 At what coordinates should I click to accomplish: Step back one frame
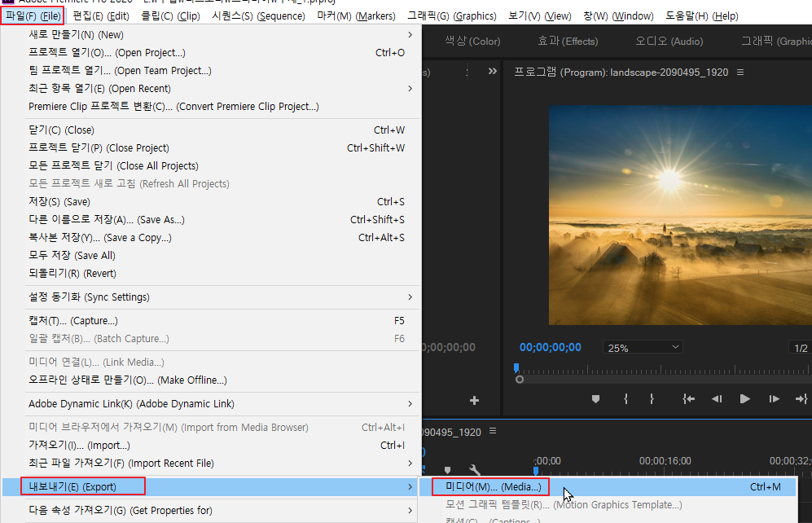717,399
